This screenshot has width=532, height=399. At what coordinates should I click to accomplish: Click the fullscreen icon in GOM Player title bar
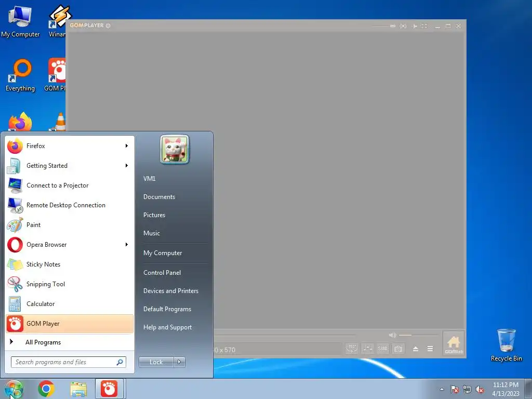tap(424, 26)
